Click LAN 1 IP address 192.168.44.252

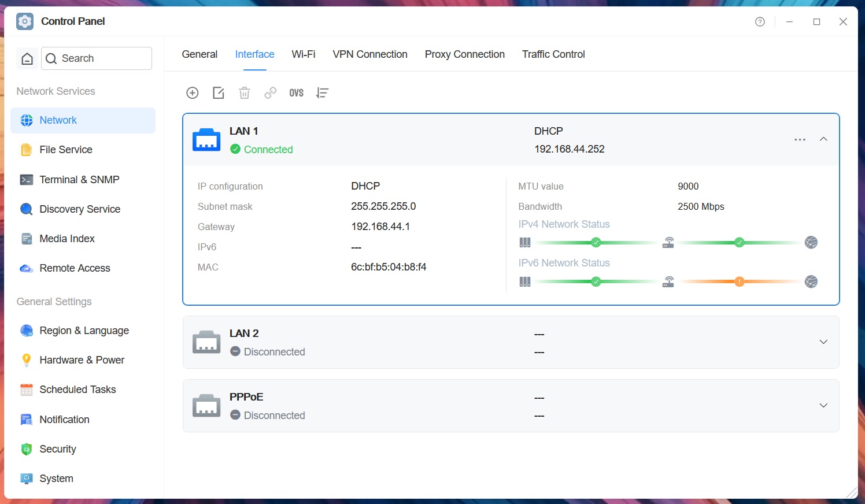coord(570,149)
